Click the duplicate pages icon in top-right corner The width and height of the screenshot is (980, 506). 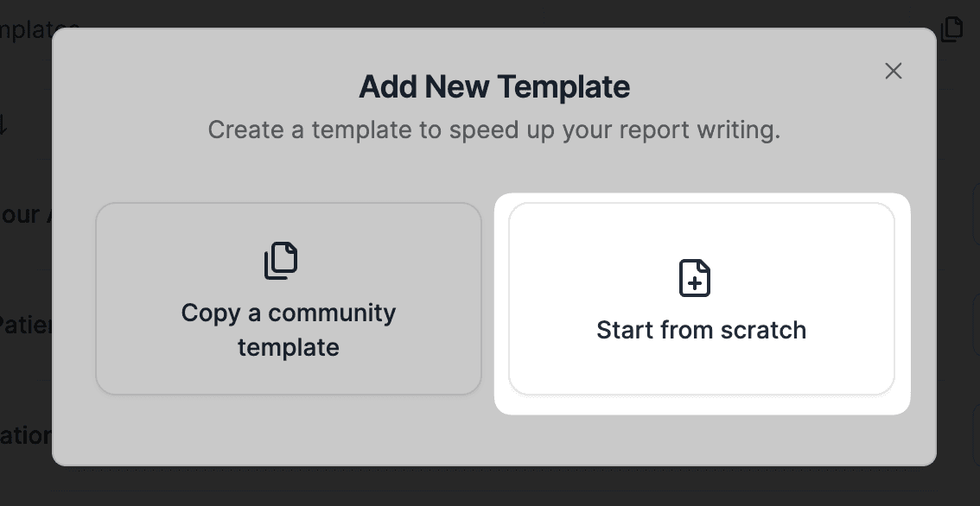coord(951,28)
